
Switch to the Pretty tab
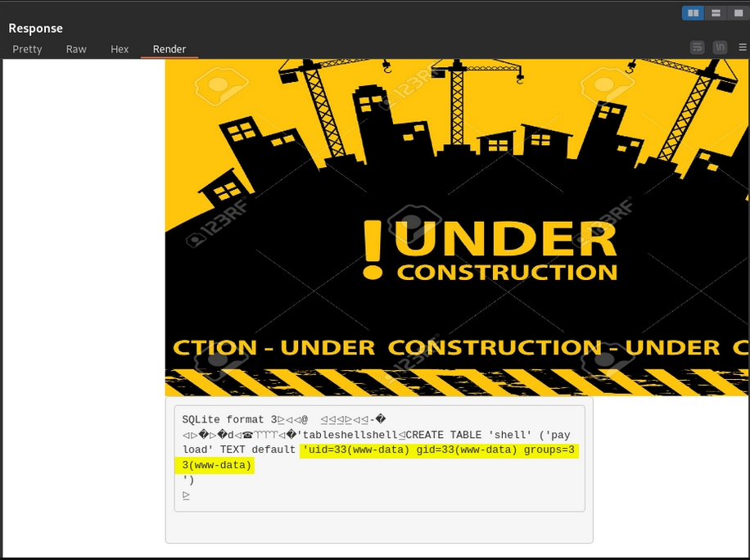pos(27,49)
